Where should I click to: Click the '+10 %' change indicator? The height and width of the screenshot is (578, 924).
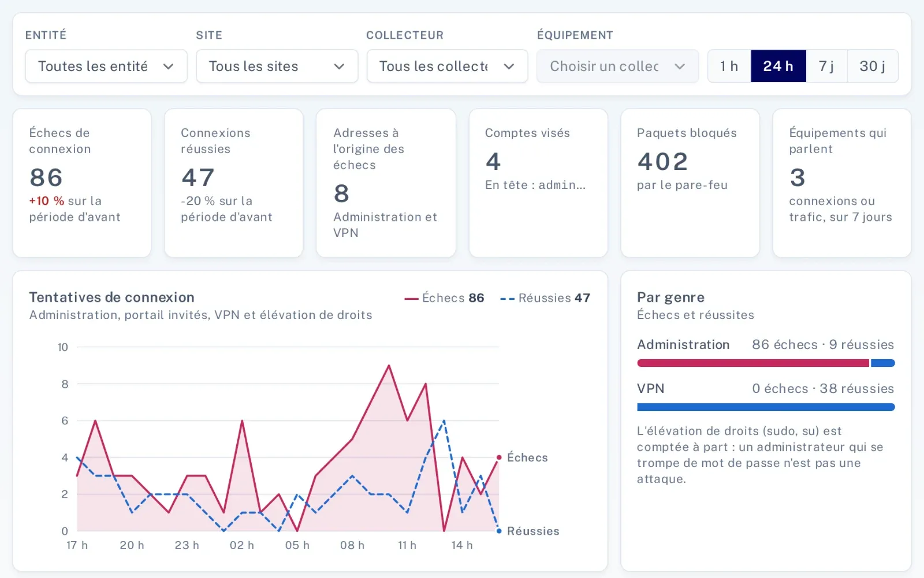click(x=47, y=201)
